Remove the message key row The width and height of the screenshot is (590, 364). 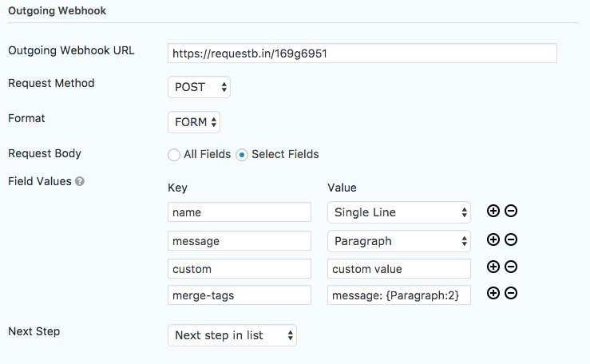[x=511, y=239]
